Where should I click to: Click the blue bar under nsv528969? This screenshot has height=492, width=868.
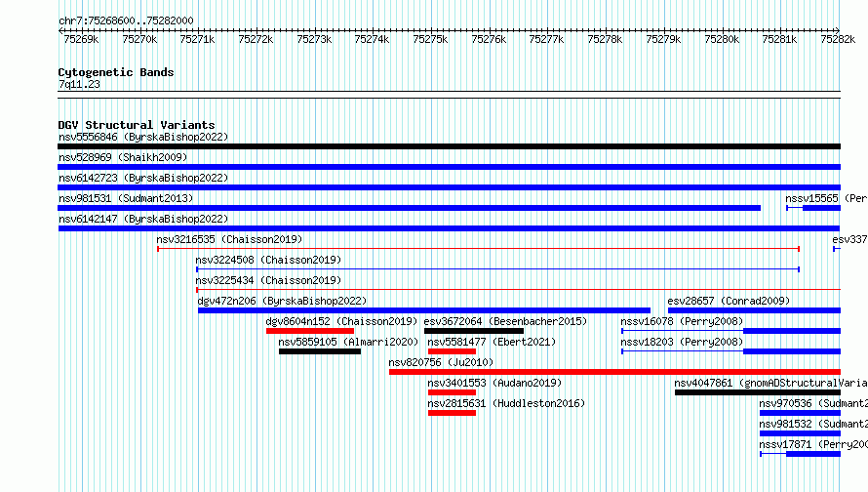(x=449, y=167)
